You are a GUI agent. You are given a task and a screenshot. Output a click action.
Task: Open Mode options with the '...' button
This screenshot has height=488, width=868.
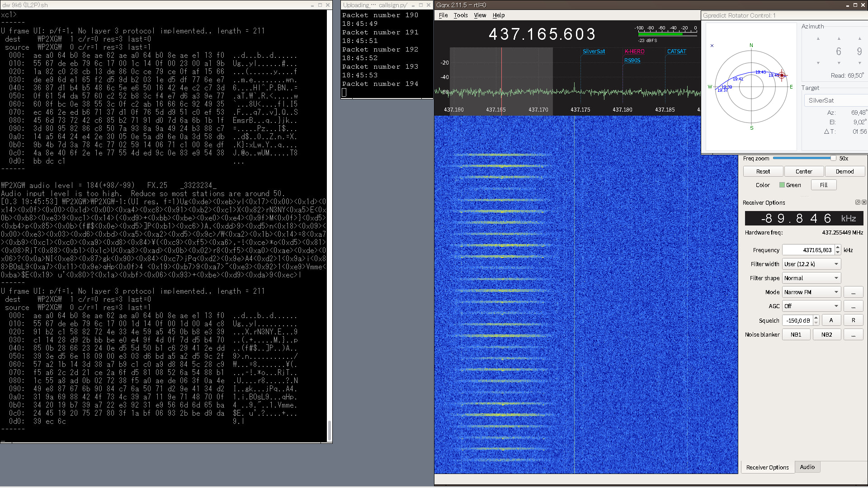853,292
